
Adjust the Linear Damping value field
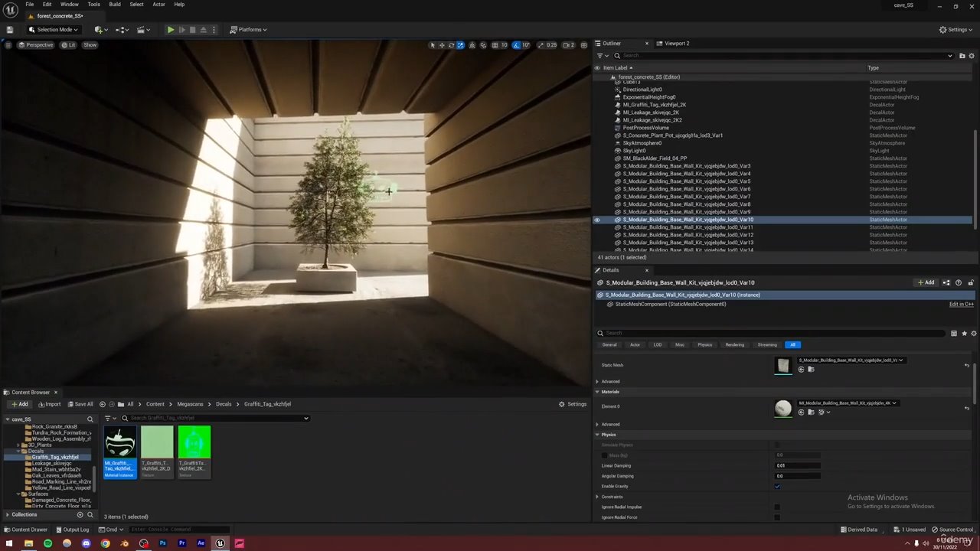pyautogui.click(x=797, y=465)
